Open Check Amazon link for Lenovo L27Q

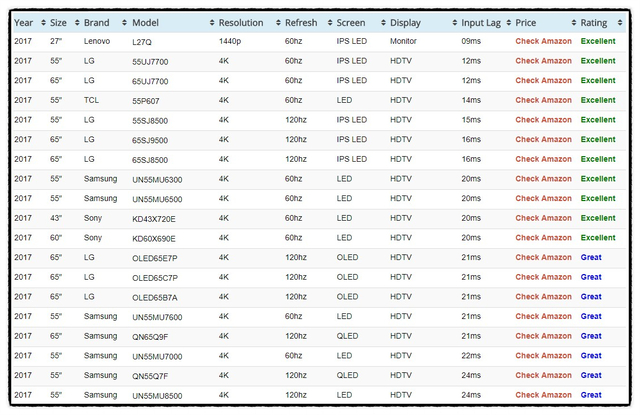[x=543, y=41]
